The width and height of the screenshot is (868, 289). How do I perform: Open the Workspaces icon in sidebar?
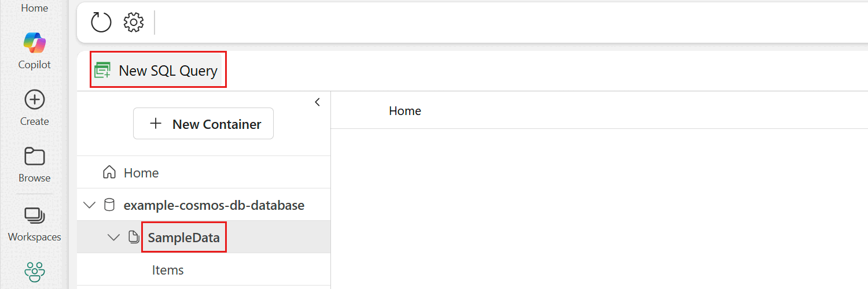[34, 216]
